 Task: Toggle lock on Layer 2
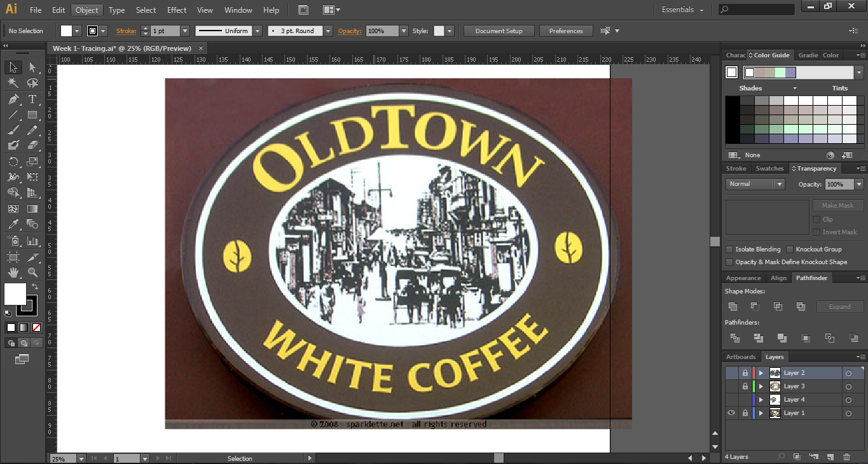click(745, 373)
